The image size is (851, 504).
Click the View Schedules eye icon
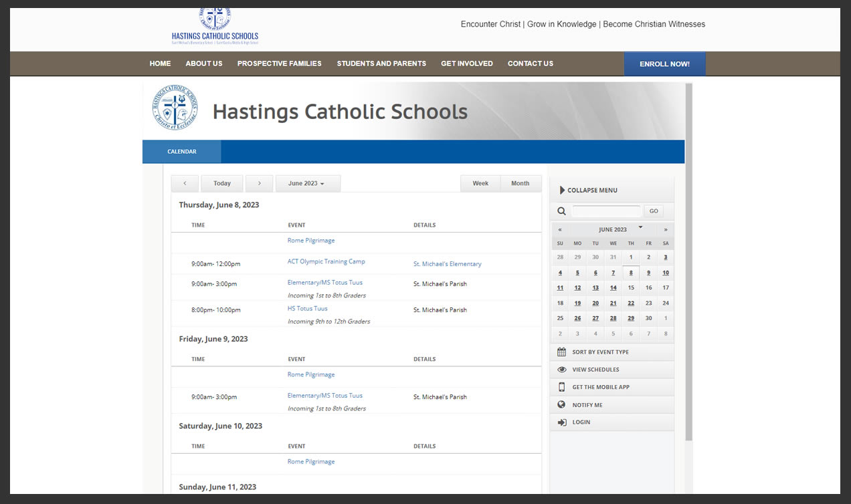pyautogui.click(x=561, y=370)
